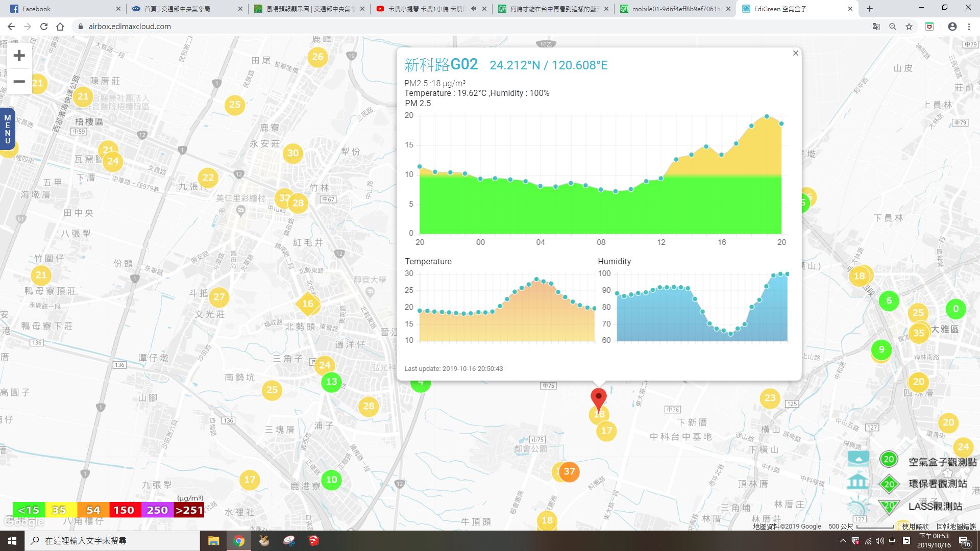Image resolution: width=980 pixels, height=551 pixels.
Task: Click the airbox device icon in legend
Action: (x=858, y=458)
